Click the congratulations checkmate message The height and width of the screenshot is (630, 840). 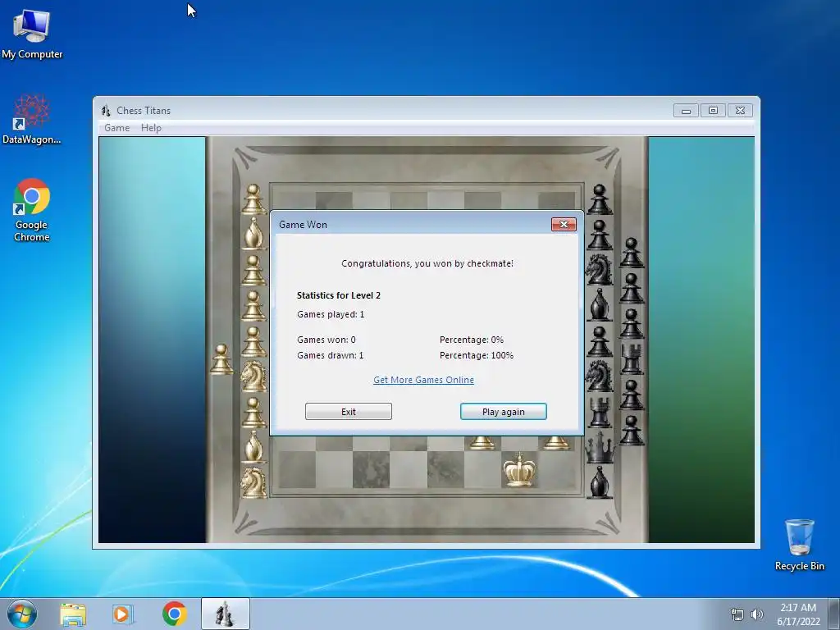click(427, 263)
